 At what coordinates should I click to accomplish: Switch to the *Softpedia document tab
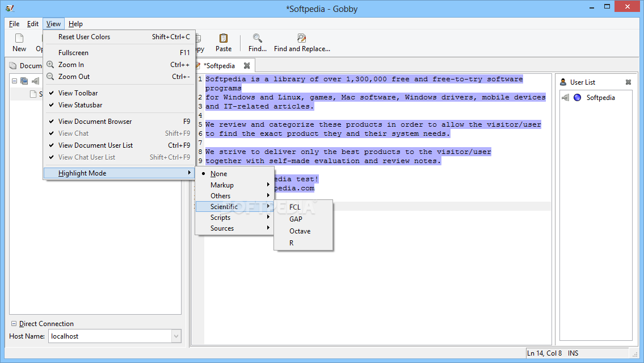pos(220,66)
